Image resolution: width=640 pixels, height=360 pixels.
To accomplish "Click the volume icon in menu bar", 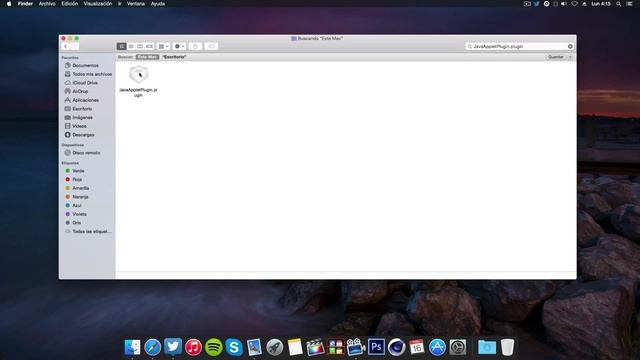I will click(x=564, y=4).
